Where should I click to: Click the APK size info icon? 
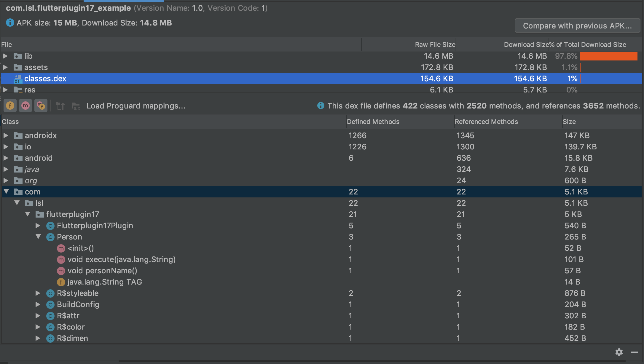(10, 23)
